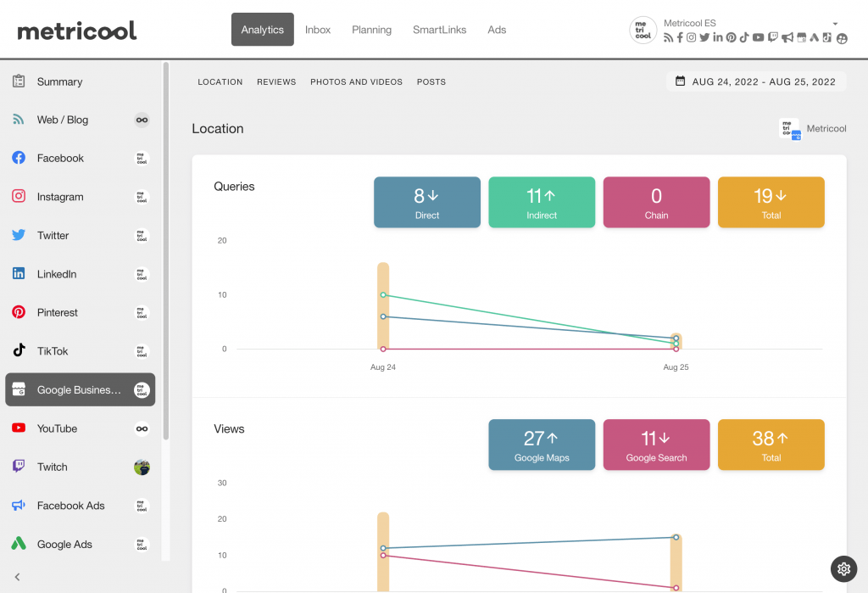
Task: Click the blue Direct point on Aug 24
Action: pos(383,316)
